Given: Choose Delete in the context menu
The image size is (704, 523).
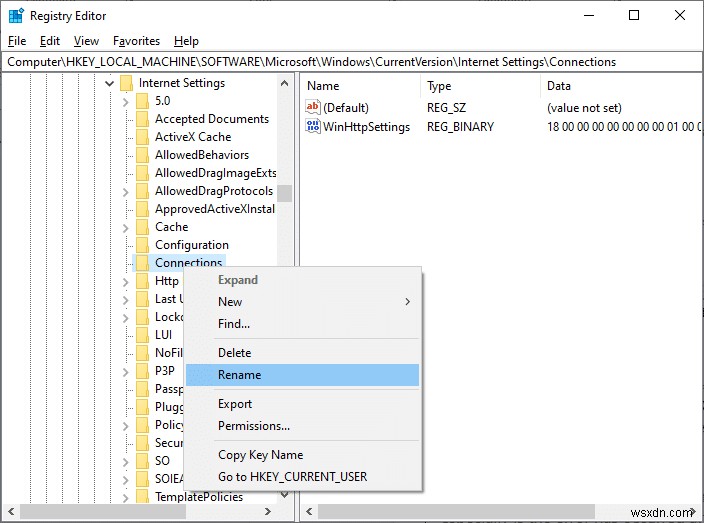Looking at the screenshot, I should [302, 353].
